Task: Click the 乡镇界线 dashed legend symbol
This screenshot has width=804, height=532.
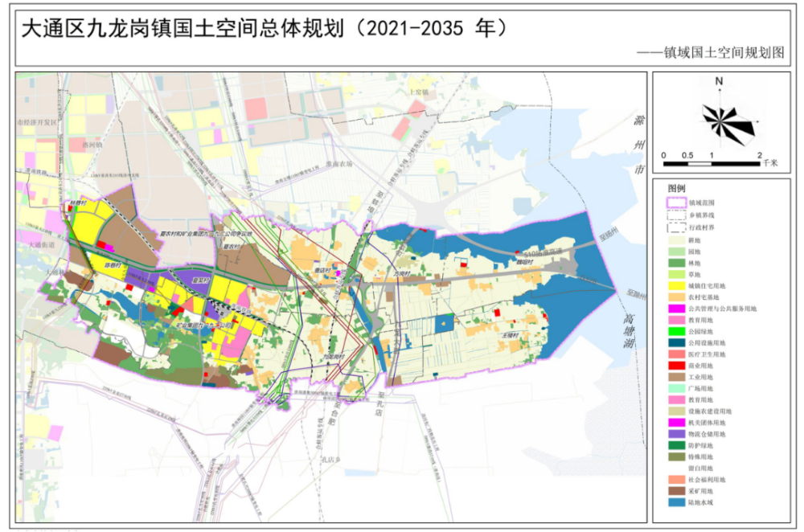Action: coord(674,216)
